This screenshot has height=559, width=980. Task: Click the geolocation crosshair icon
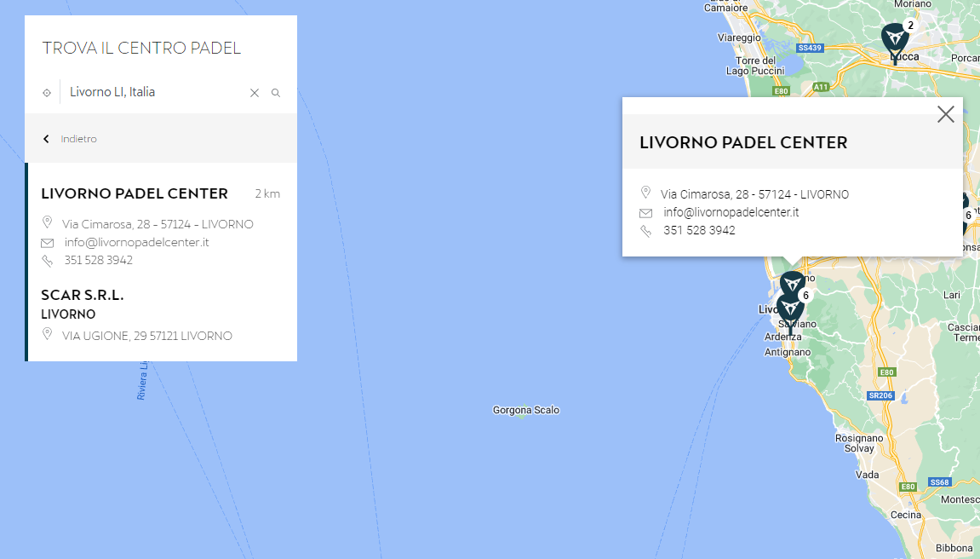click(47, 93)
